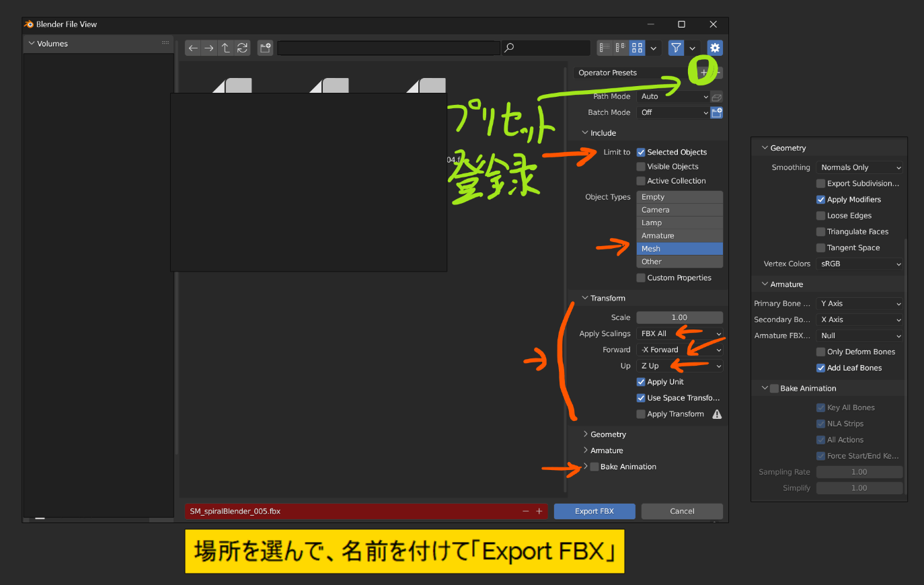Collapse the Volumes panel
Viewport: 924px width, 585px height.
31,44
